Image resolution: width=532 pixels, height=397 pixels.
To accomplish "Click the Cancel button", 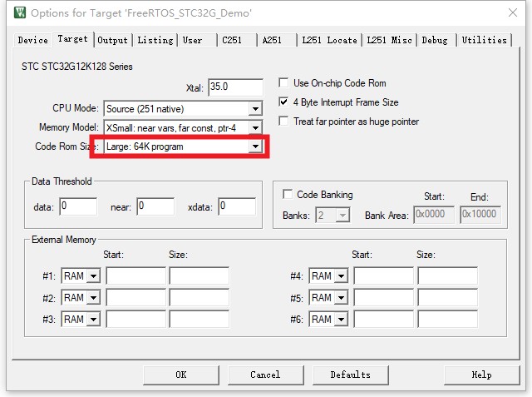I will pyautogui.click(x=266, y=375).
